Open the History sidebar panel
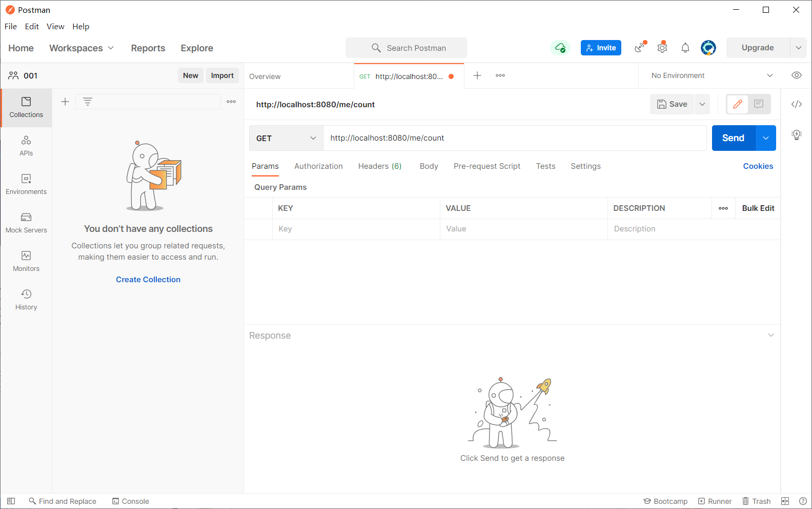The image size is (812, 509). (26, 300)
